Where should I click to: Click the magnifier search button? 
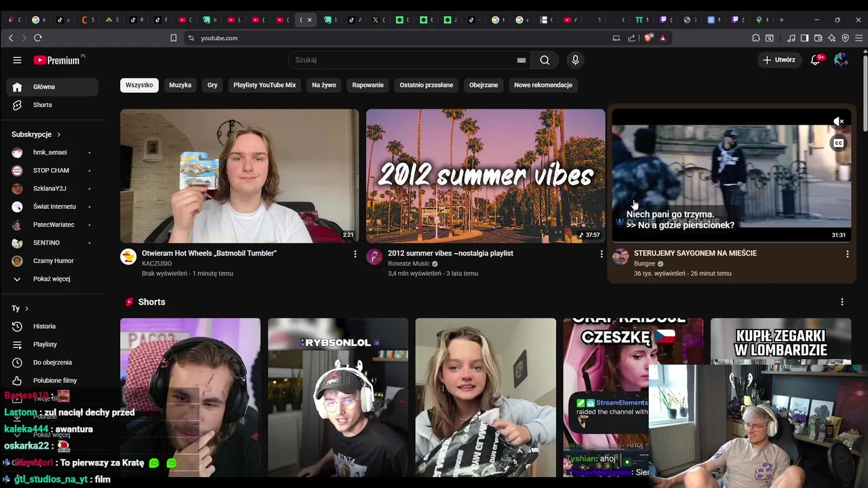545,60
